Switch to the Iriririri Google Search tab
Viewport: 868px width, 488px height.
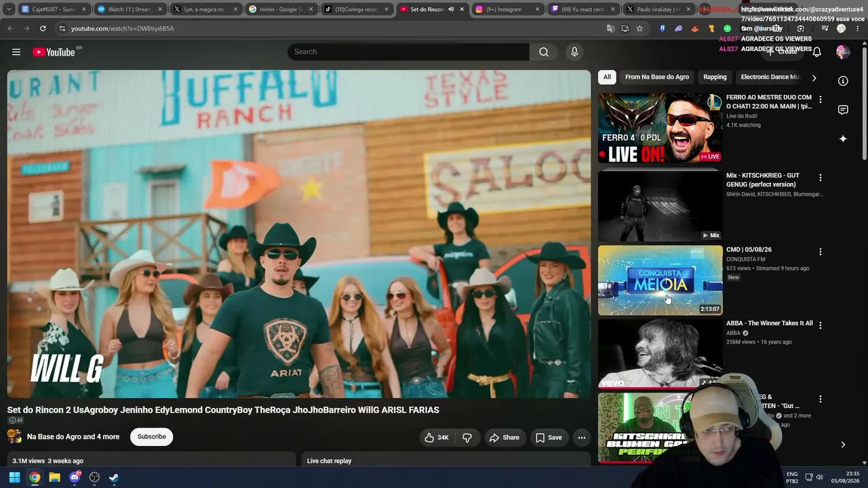[280, 9]
